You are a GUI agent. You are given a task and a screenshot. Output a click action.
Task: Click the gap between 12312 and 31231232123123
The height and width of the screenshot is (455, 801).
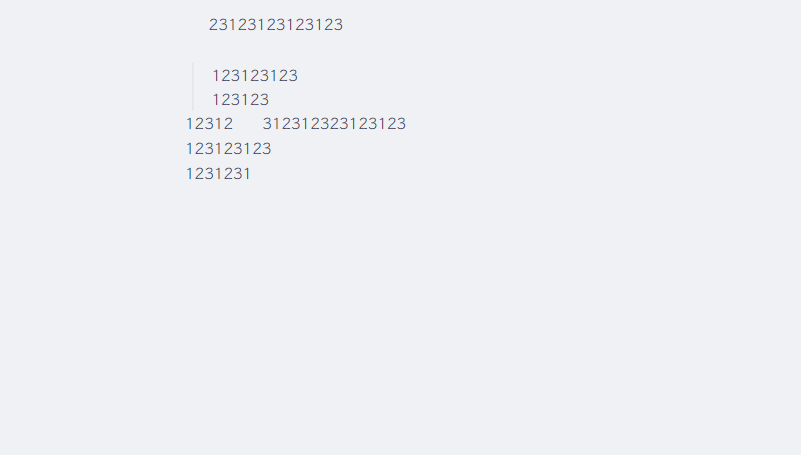[x=248, y=124]
